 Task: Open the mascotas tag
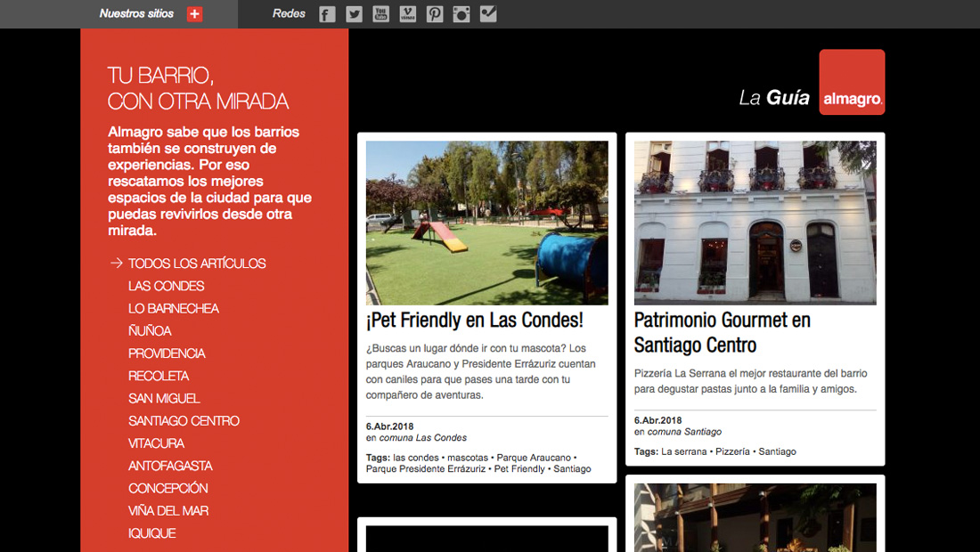468,458
